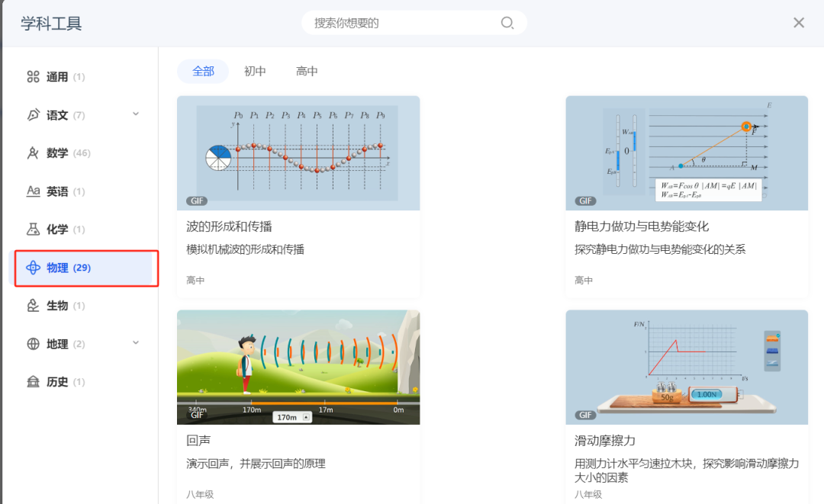The width and height of the screenshot is (824, 504).
Task: Expand the 地理 category chevron
Action: (x=135, y=343)
